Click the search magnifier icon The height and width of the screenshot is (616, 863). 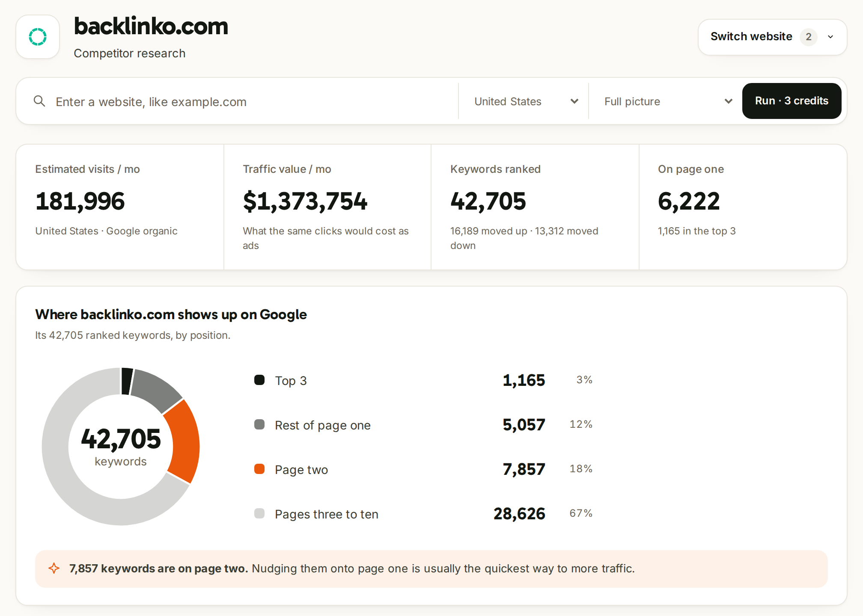tap(39, 101)
